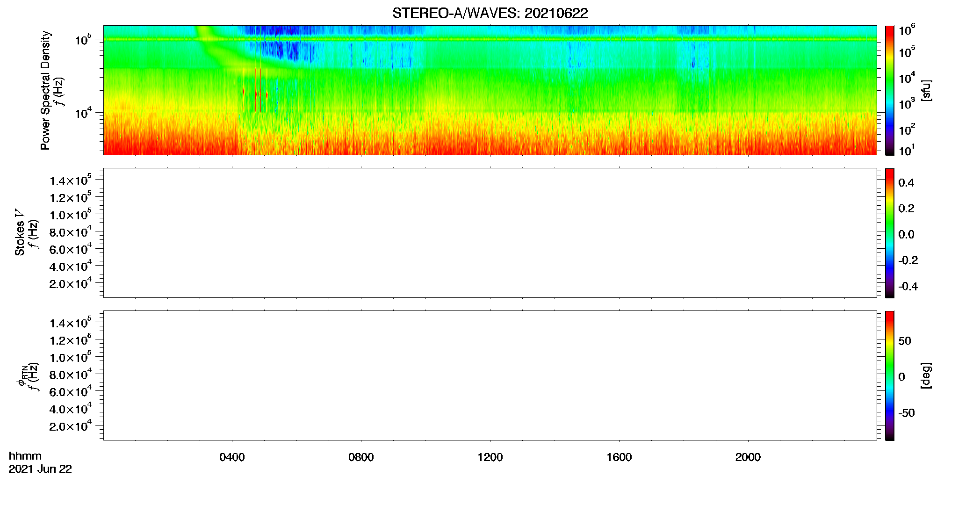Click the Power Spectral Density color bar
The image size is (980, 505).
pyautogui.click(x=890, y=90)
